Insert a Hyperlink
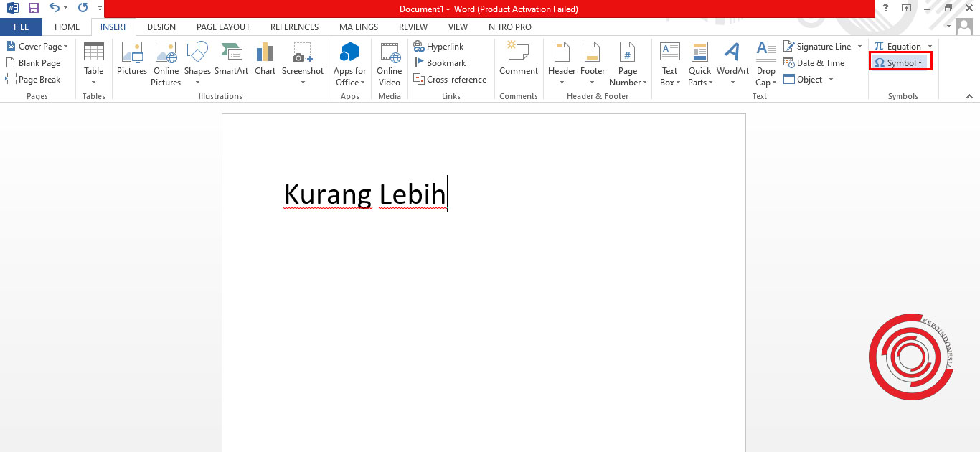This screenshot has width=980, height=452. coord(439,46)
